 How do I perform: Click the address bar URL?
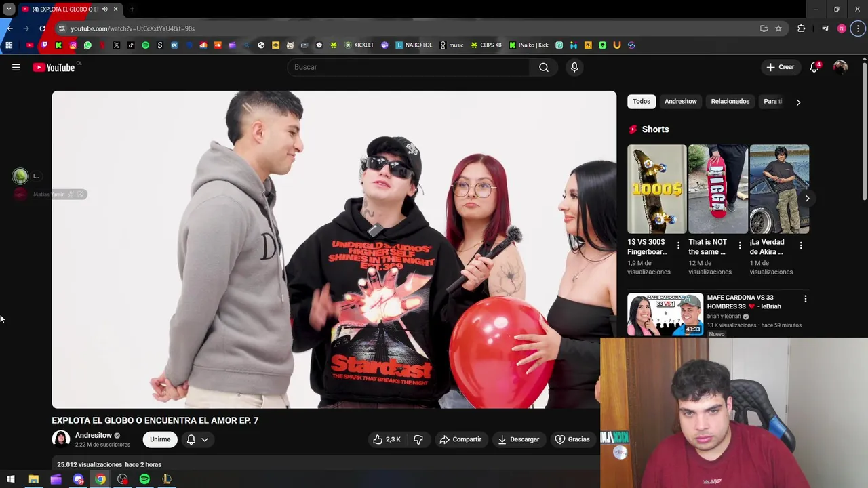tap(133, 28)
